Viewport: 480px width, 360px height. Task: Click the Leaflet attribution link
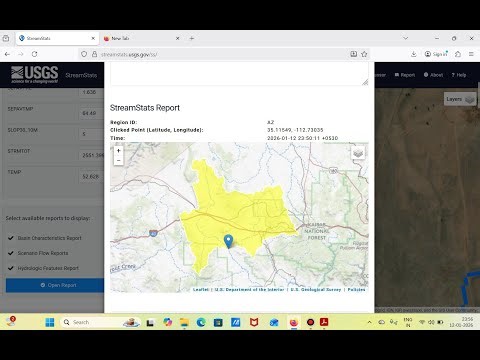201,290
